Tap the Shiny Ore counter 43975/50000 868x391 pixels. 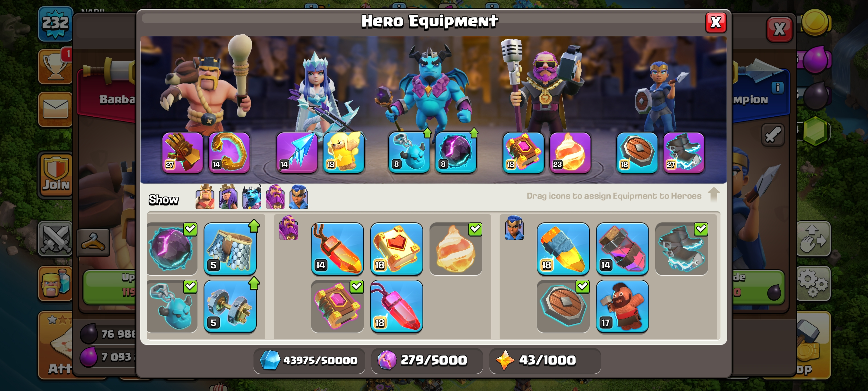(309, 360)
